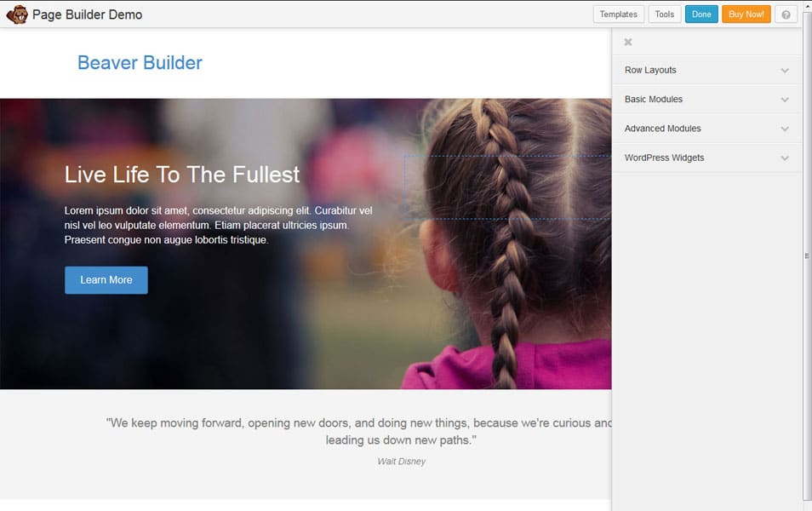Click the Learn More button on the hero

click(106, 279)
